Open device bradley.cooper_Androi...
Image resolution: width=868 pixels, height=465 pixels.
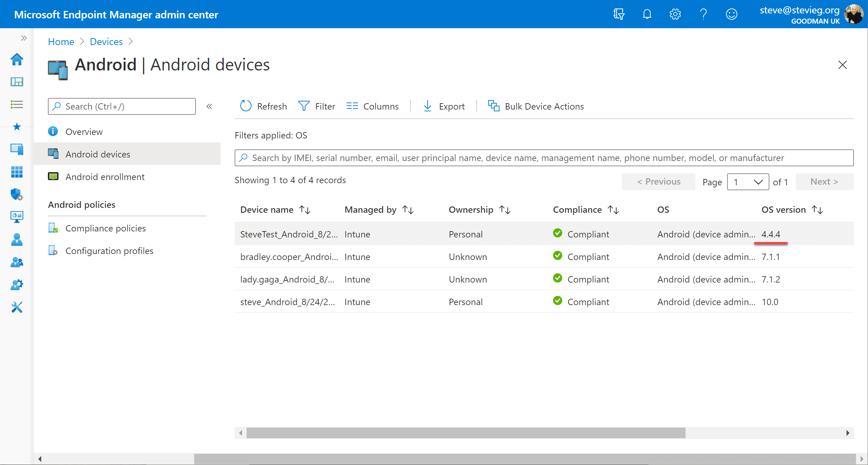pos(289,257)
